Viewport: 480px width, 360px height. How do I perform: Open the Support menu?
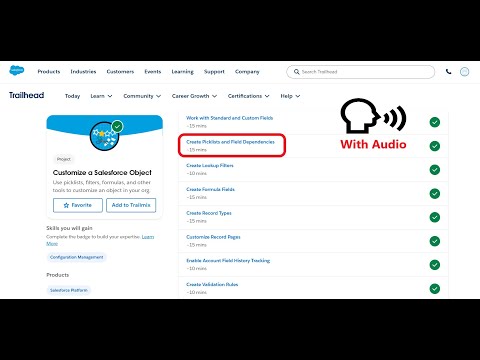click(214, 72)
